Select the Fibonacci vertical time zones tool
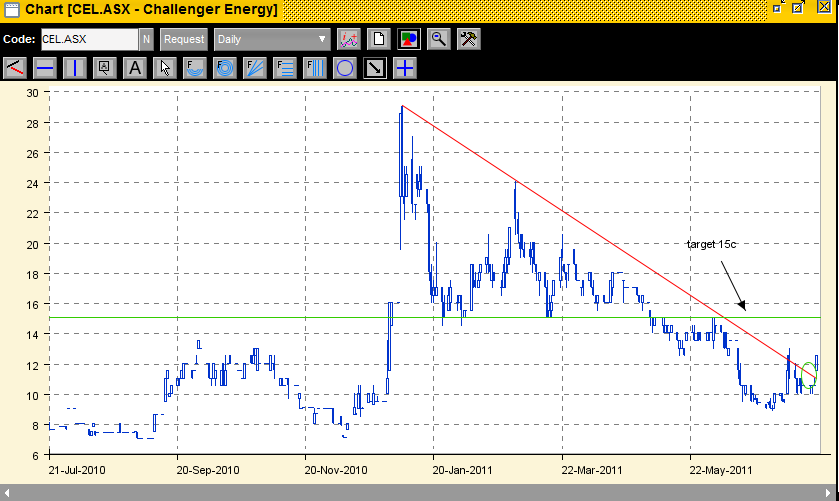Viewport: 839px width, 501px height. (x=315, y=68)
